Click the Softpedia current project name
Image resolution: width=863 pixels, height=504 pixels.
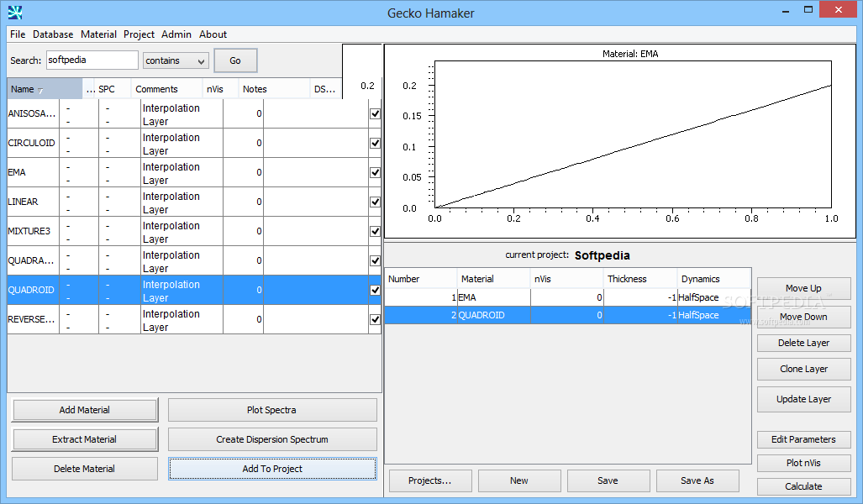tap(603, 255)
